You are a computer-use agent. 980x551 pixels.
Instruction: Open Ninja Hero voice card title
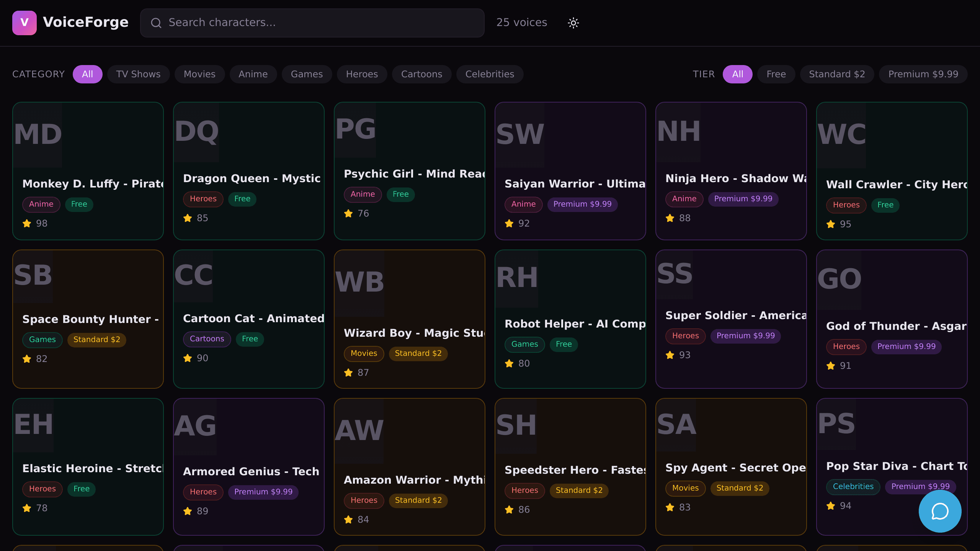click(736, 178)
